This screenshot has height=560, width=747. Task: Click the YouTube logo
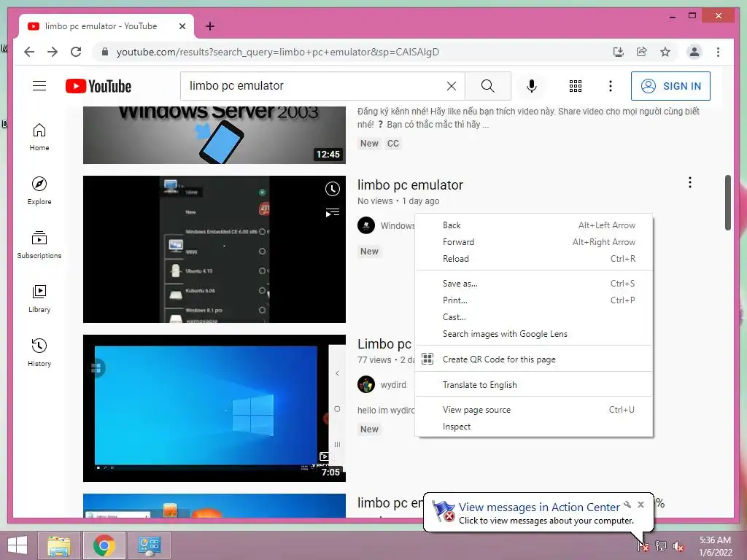click(98, 86)
